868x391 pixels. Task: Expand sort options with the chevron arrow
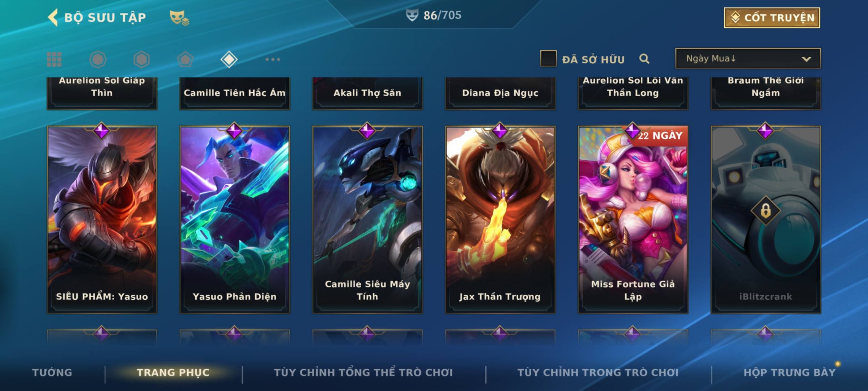pyautogui.click(x=806, y=59)
